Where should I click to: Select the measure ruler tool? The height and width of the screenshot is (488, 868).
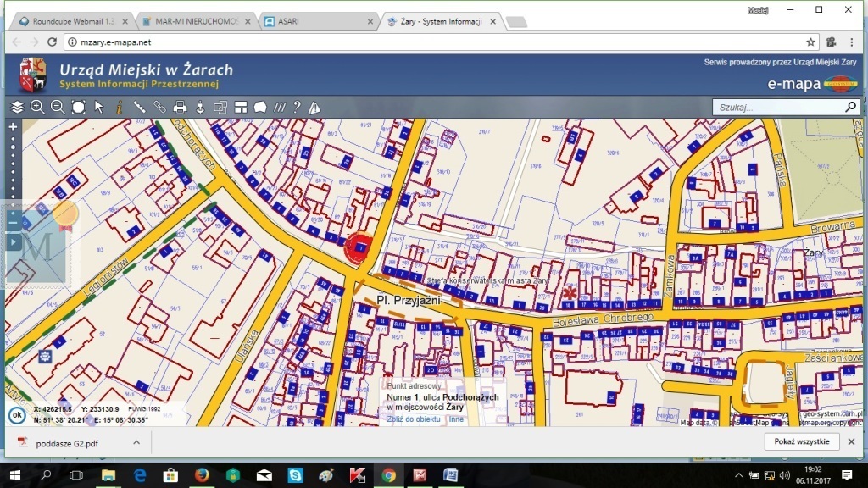[x=139, y=108]
